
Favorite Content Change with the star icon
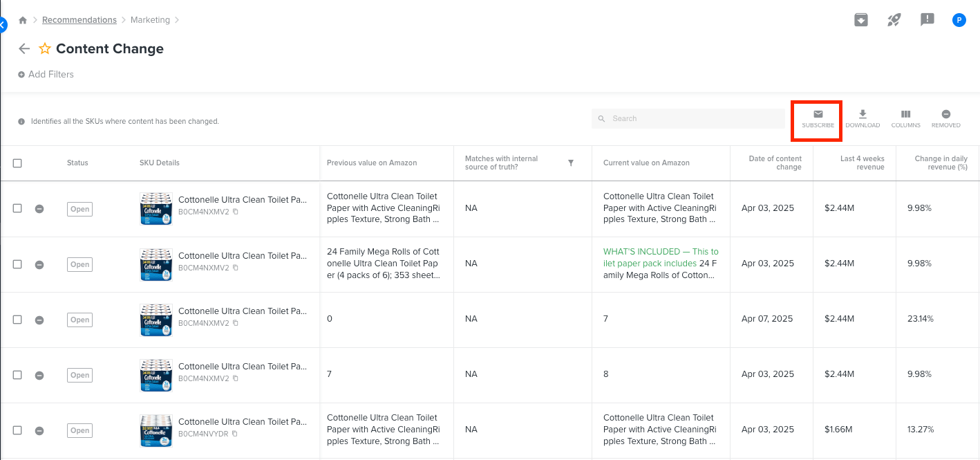[x=45, y=49]
